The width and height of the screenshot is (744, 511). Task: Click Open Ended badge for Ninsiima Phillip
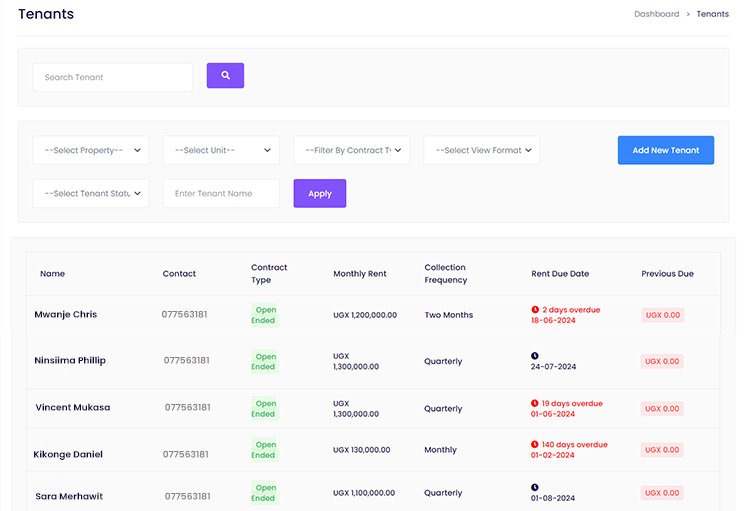click(265, 361)
